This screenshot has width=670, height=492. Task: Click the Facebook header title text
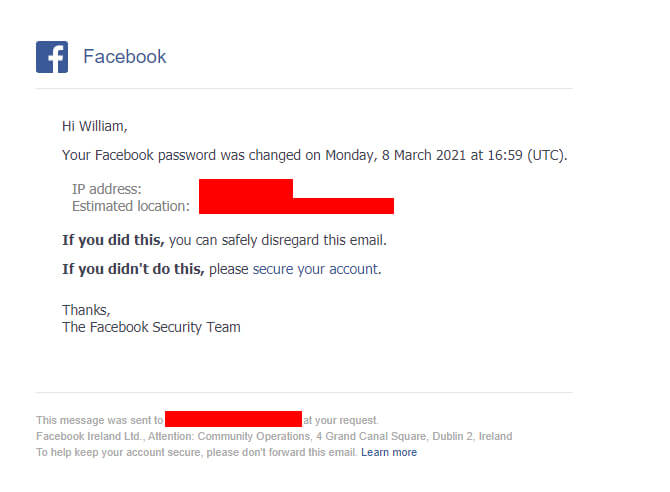tap(124, 57)
